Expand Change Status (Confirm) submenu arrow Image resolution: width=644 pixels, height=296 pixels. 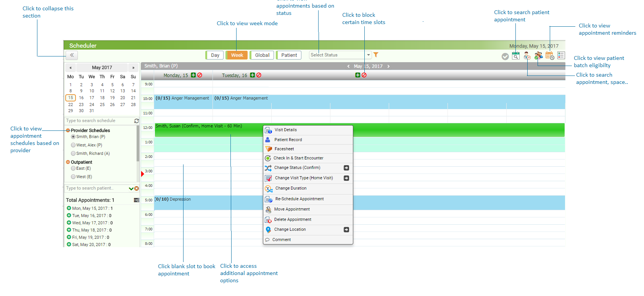pyautogui.click(x=346, y=168)
